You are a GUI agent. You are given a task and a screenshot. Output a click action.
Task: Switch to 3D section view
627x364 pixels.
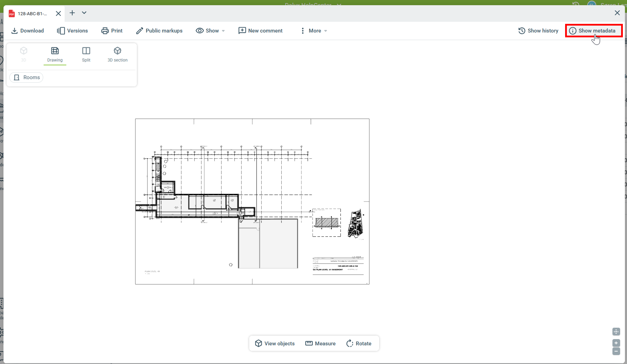click(x=118, y=55)
